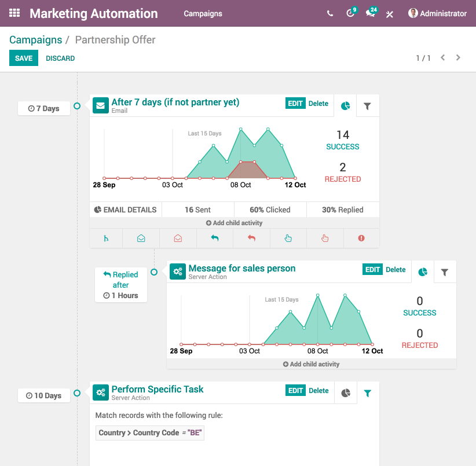Click the SAVE button
Screen dimensions: 476x466
click(23, 58)
